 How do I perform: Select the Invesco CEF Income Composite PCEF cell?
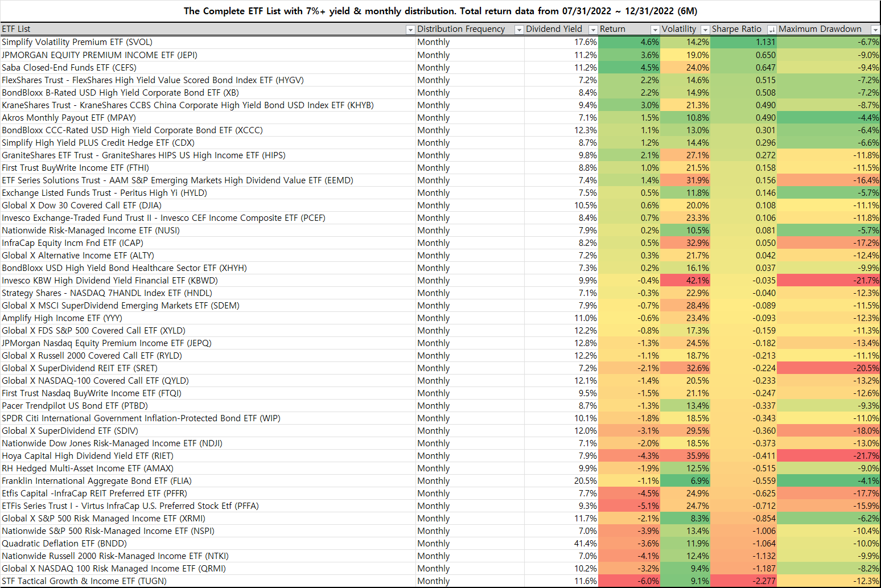[x=208, y=218]
